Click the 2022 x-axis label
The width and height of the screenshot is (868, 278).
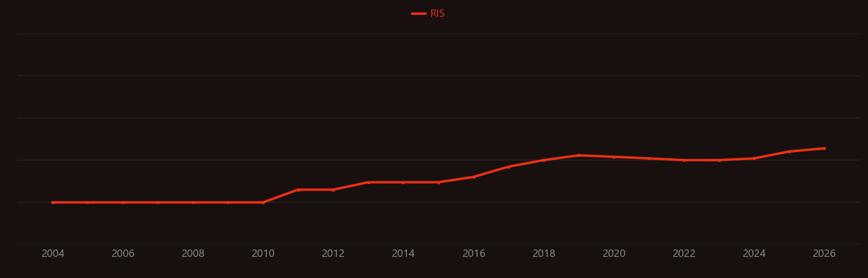[684, 254]
